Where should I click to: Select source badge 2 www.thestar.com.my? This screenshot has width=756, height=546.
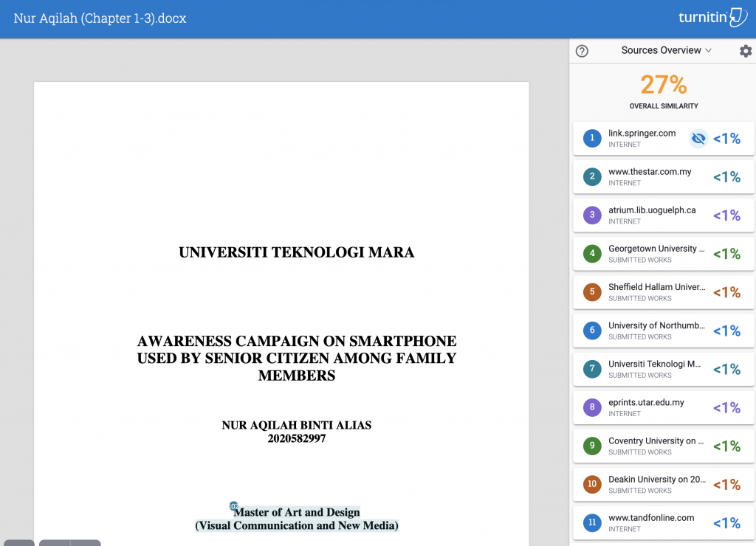[x=592, y=177]
